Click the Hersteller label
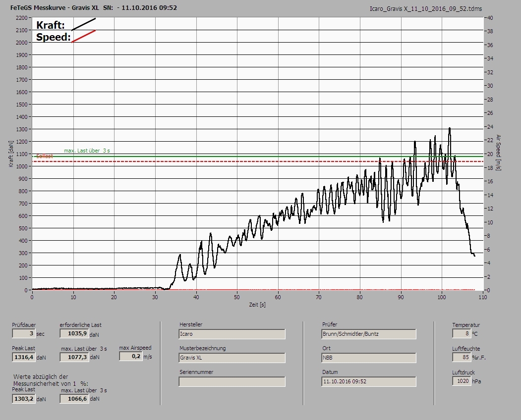 tap(191, 324)
